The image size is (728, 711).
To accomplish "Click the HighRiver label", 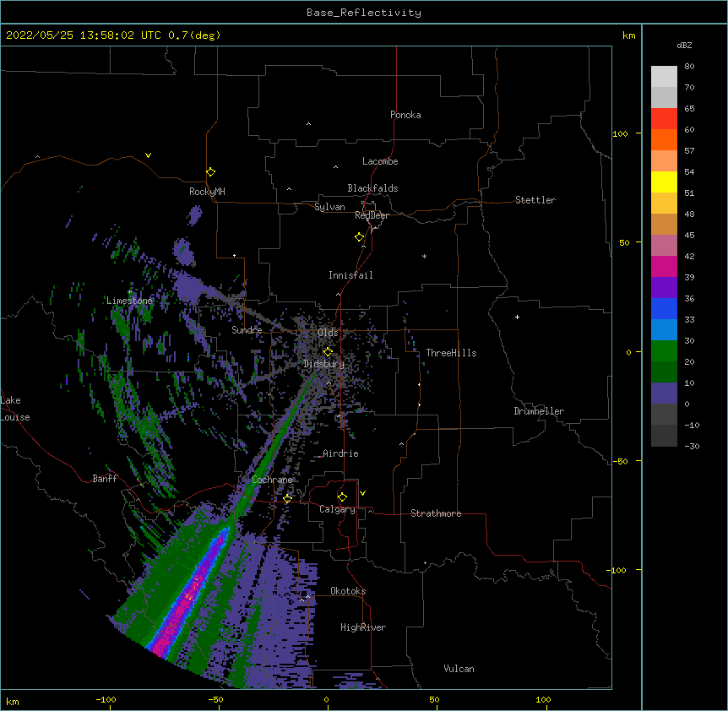I will coord(363,627).
